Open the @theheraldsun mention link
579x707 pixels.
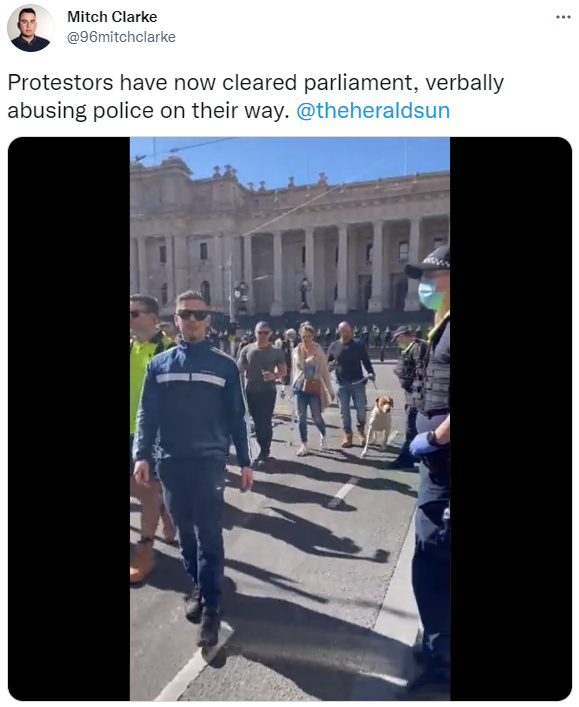click(x=373, y=110)
